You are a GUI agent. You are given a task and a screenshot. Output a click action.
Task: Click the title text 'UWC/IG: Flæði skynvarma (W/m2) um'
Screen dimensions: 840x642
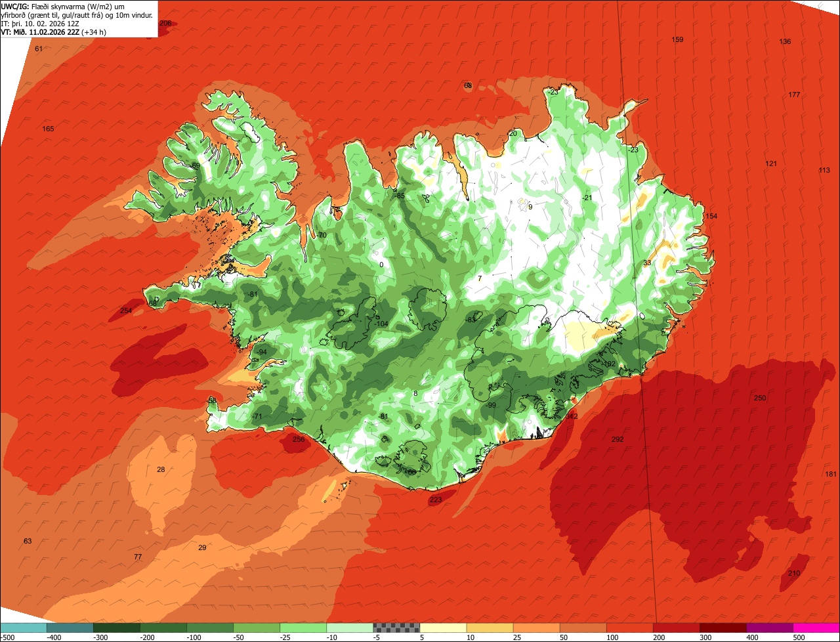coord(63,6)
